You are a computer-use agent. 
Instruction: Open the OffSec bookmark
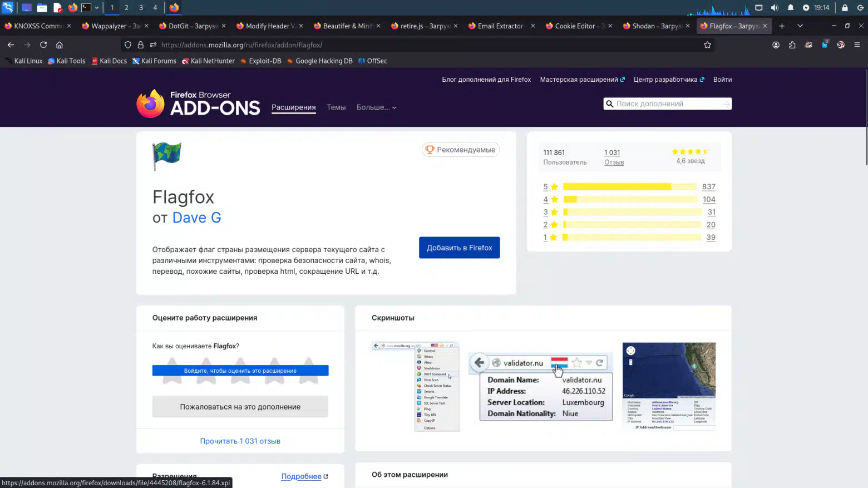click(x=373, y=61)
